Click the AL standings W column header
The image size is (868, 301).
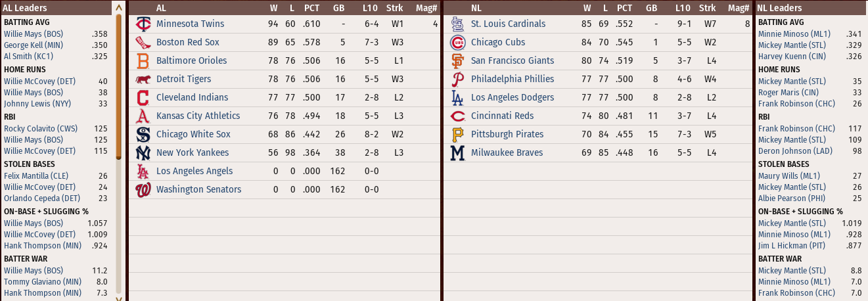273,8
